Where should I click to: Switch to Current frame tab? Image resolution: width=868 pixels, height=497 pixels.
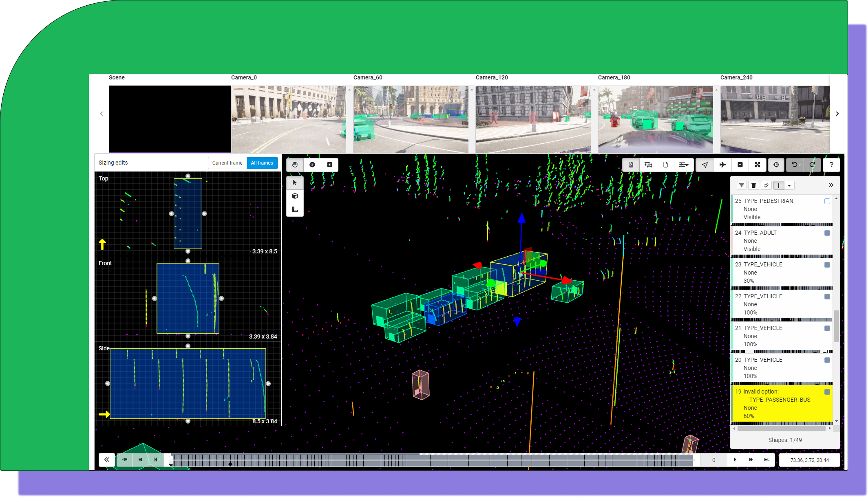click(x=227, y=163)
